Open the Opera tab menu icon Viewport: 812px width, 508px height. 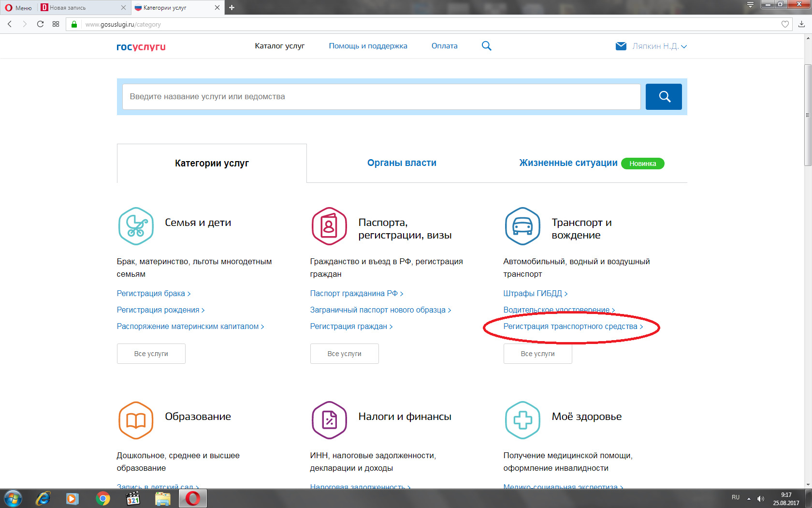(750, 5)
